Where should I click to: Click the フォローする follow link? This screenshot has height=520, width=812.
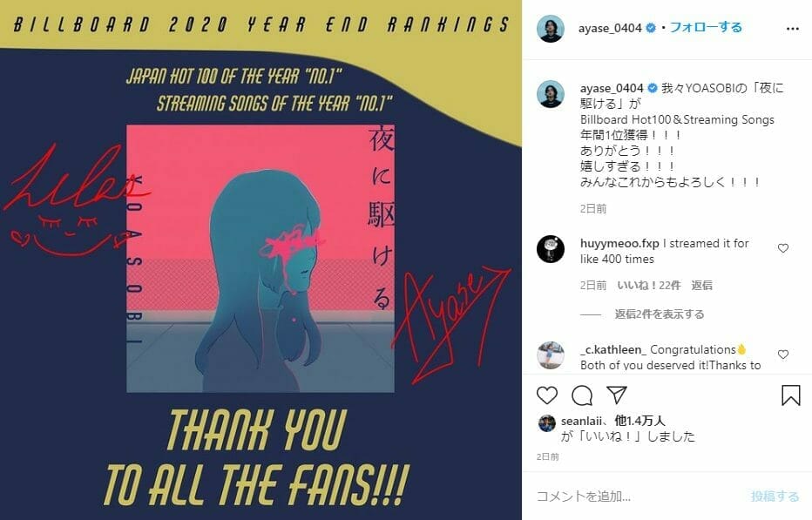[706, 28]
